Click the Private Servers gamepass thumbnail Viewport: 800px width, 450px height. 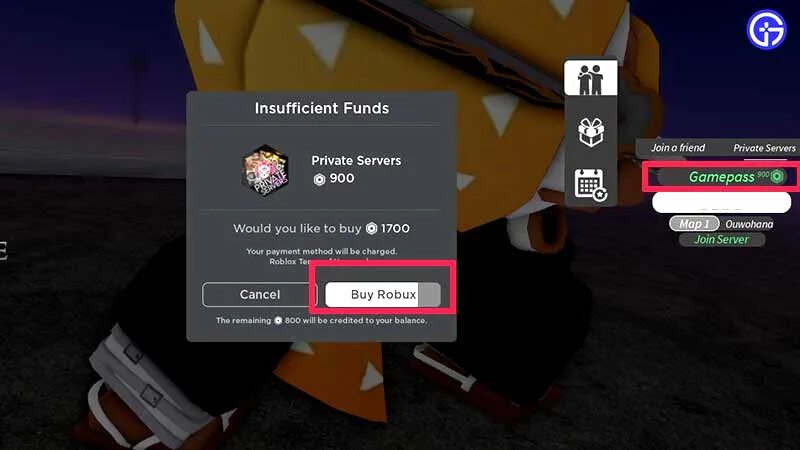[265, 170]
